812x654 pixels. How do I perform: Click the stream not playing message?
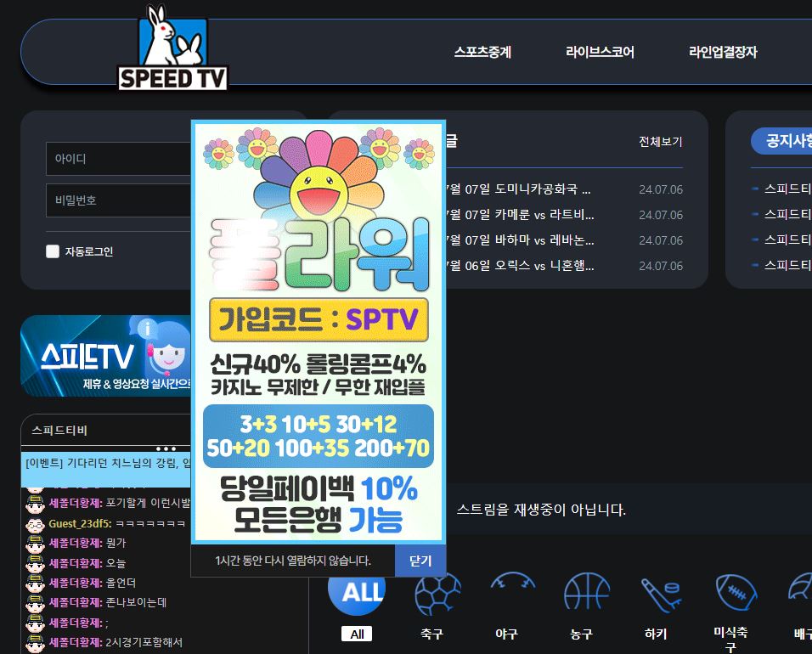pos(541,510)
